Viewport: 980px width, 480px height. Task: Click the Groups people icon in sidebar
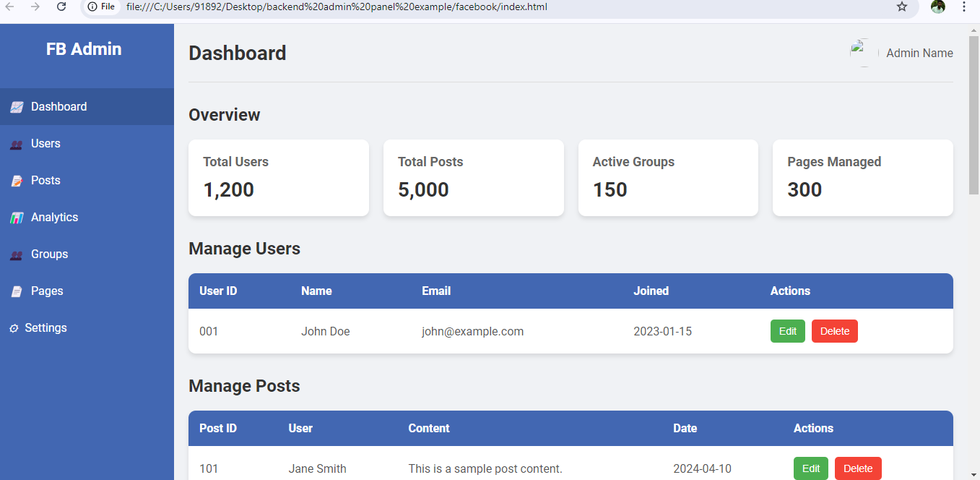[x=17, y=255]
